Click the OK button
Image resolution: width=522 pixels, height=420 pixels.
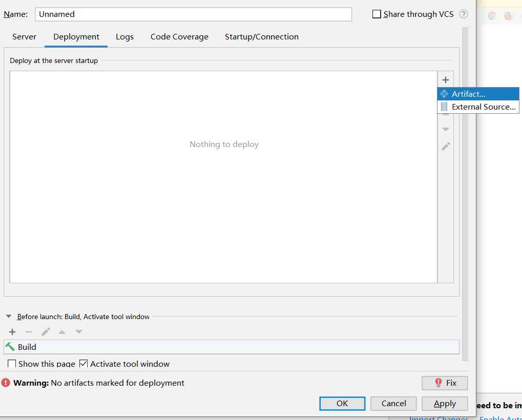pyautogui.click(x=342, y=404)
